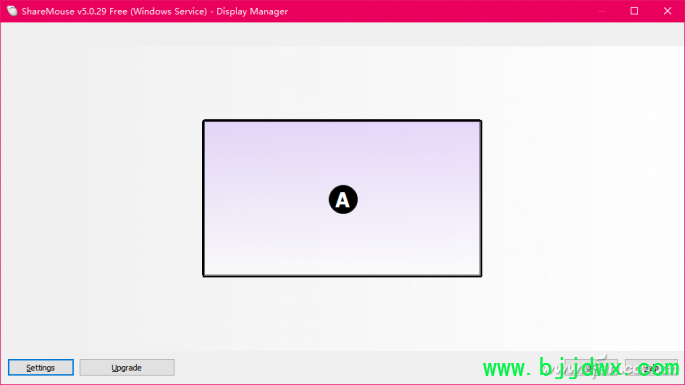Image resolution: width=685 pixels, height=385 pixels.
Task: Click the blank canvas above monitor A
Action: click(342, 83)
